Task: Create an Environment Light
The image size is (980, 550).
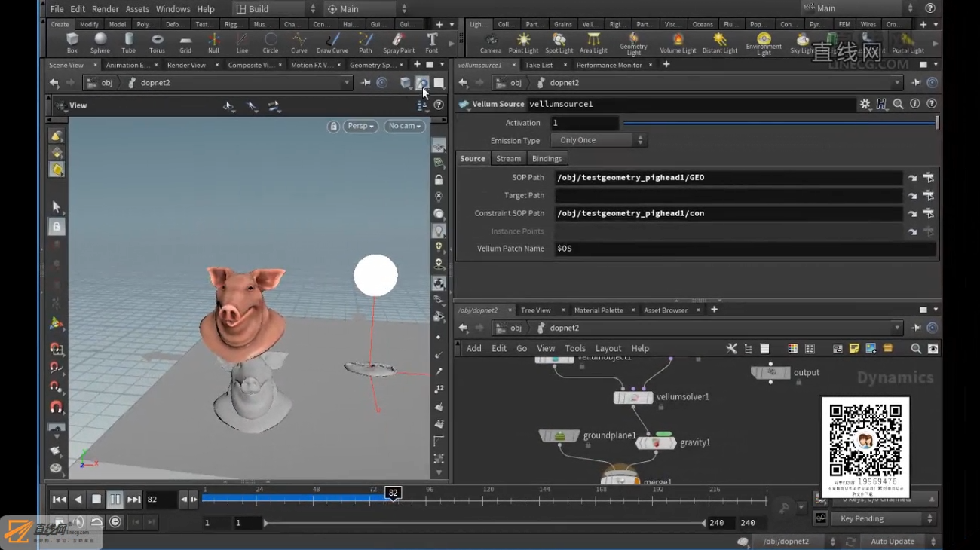Action: pyautogui.click(x=764, y=44)
